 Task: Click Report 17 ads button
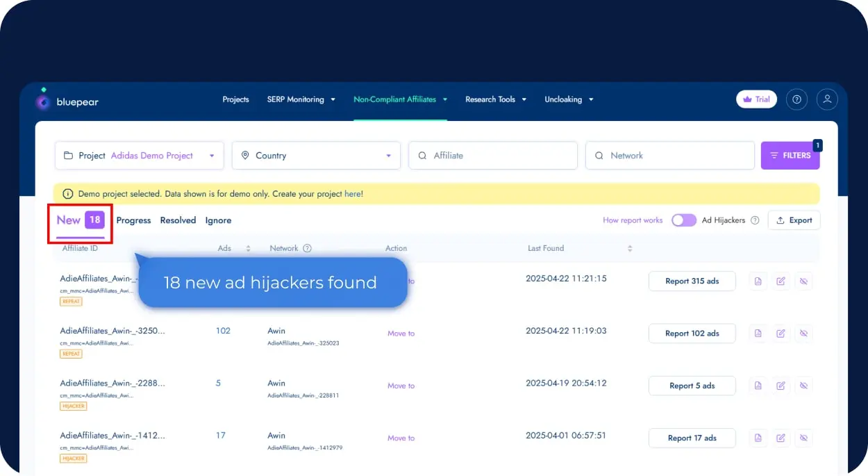(x=692, y=438)
